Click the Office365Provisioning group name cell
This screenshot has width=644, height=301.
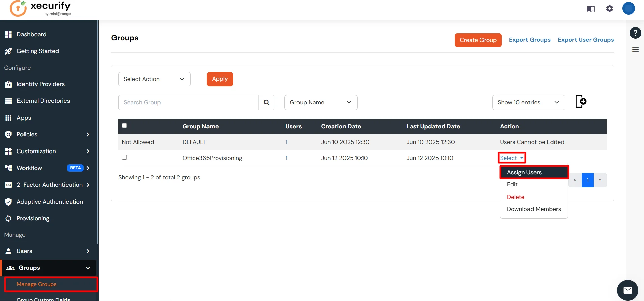(212, 158)
